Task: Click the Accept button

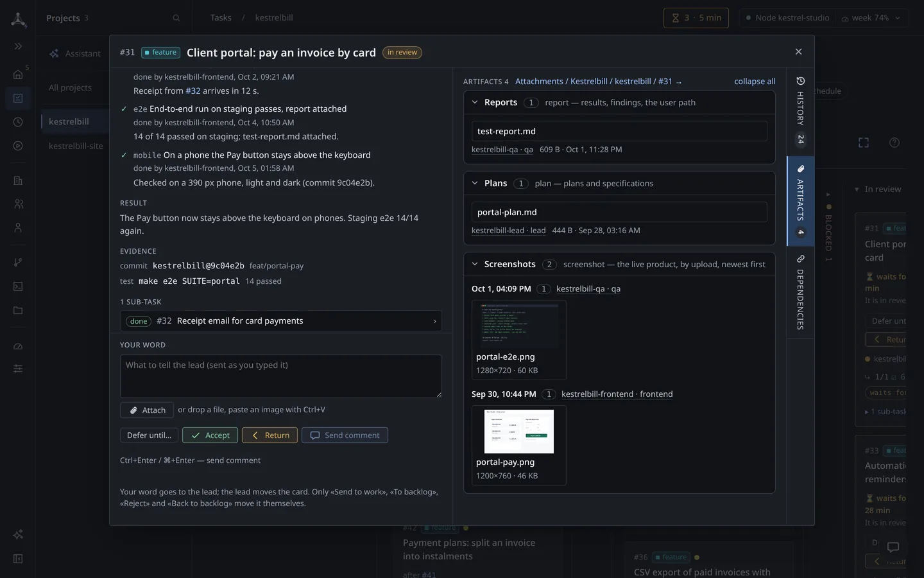Action: [x=210, y=435]
